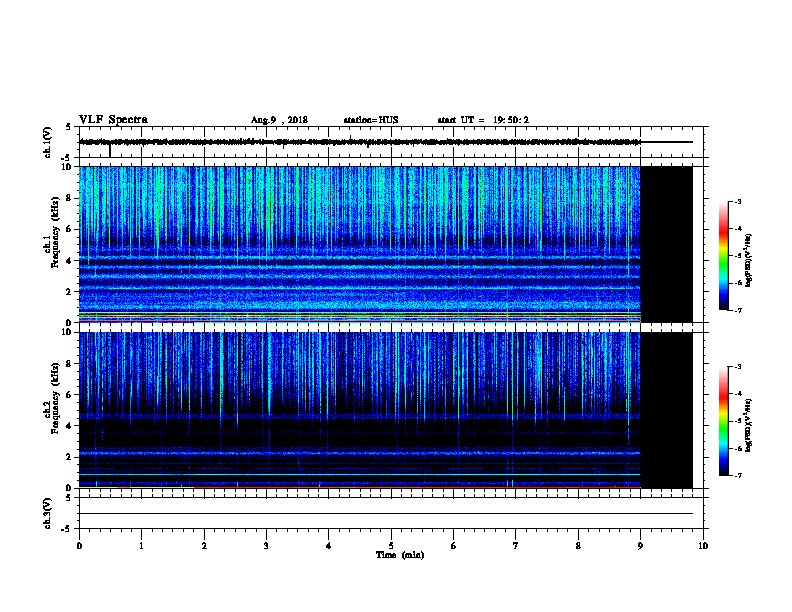
Task: Click the "Time (min)" x-axis label
Action: 400,555
